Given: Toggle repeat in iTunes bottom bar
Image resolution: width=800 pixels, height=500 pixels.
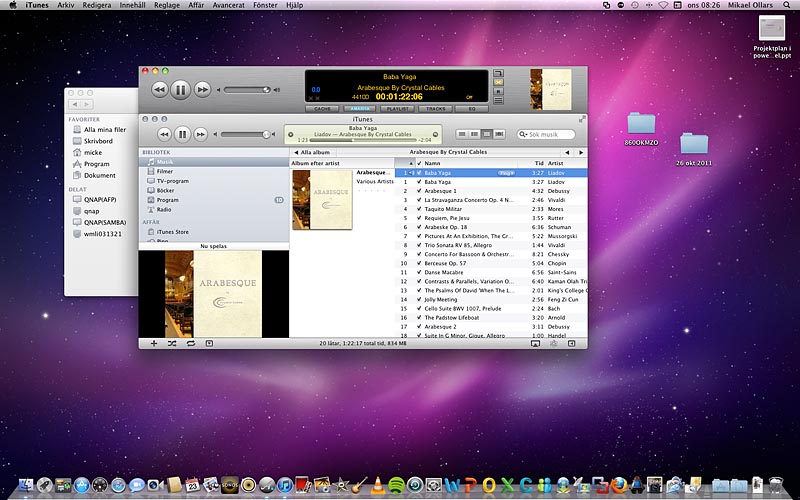Looking at the screenshot, I should tap(190, 343).
